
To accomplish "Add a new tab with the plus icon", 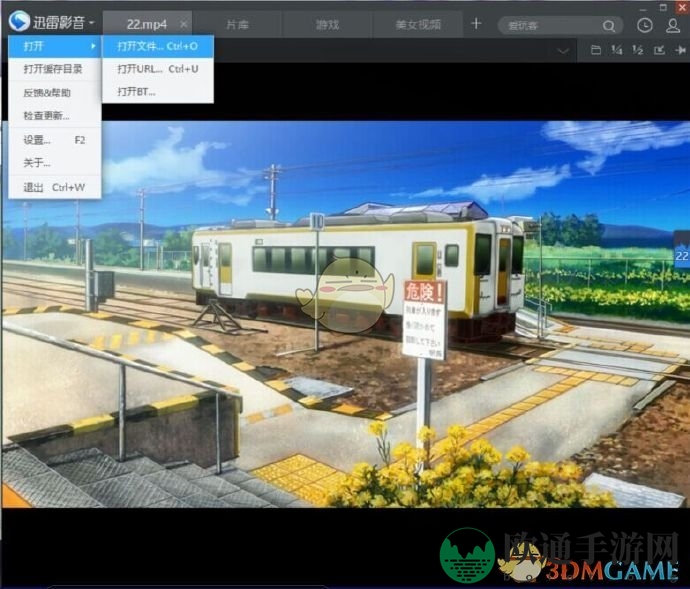I will tap(476, 23).
